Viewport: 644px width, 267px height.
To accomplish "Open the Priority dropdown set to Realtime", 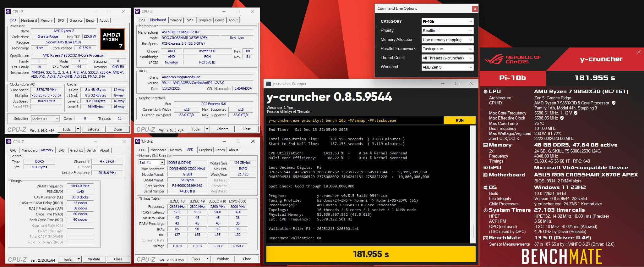I will coord(447,31).
